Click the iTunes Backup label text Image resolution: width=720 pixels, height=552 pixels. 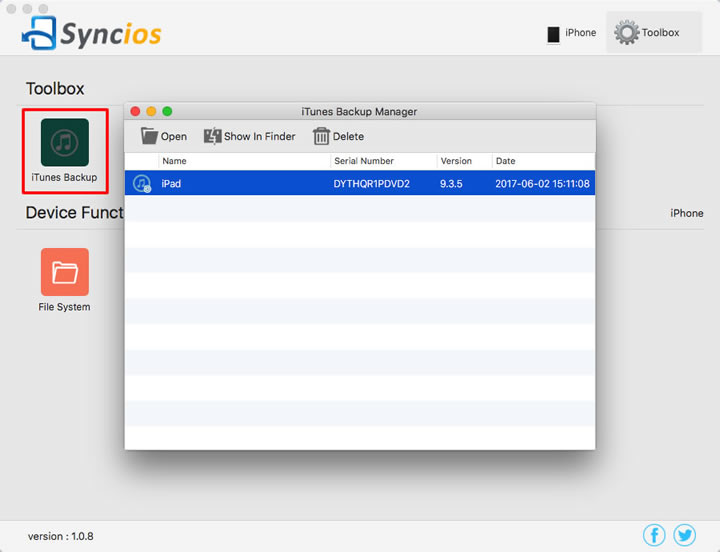coord(64,177)
